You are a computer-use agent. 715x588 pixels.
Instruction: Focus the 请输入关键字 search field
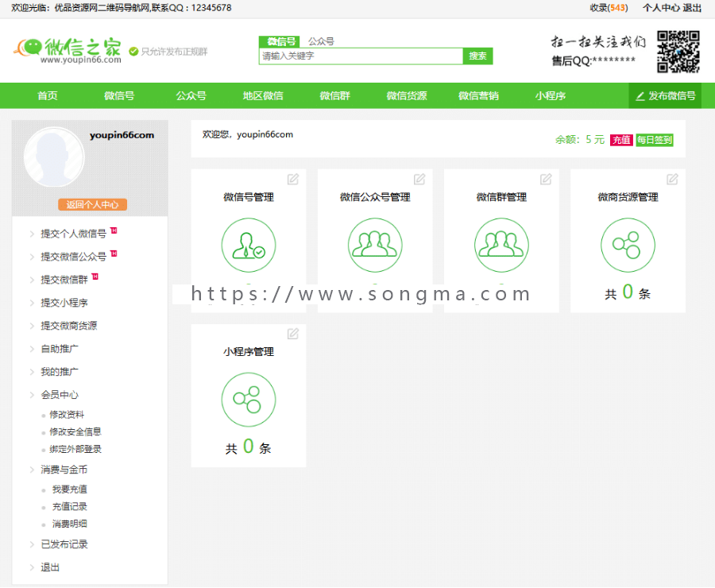[x=361, y=56]
